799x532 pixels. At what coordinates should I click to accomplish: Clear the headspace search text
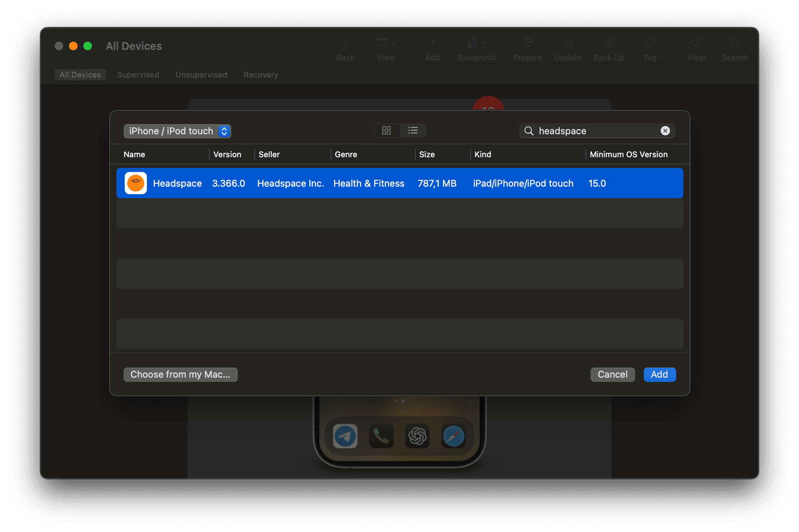(x=665, y=131)
